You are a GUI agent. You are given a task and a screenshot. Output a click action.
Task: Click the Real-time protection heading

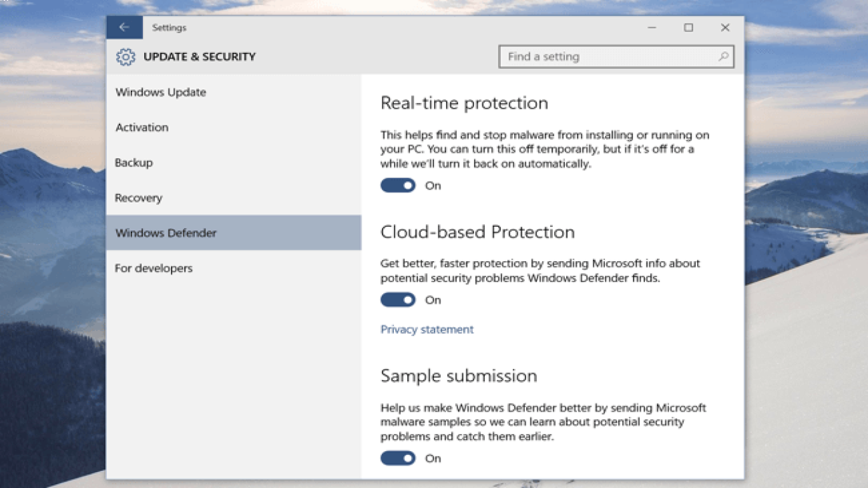pyautogui.click(x=464, y=103)
